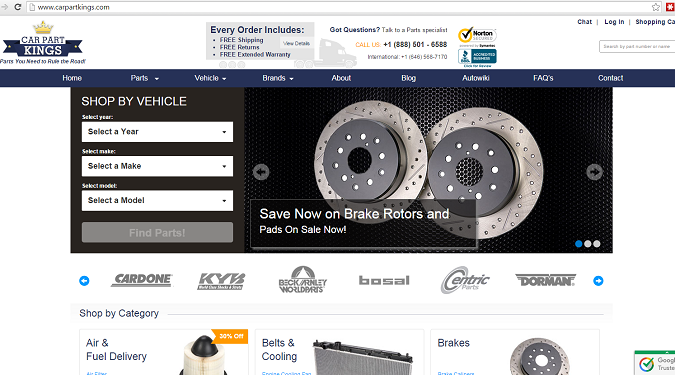Open the Select a Model dropdown
Image resolution: width=675 pixels, height=375 pixels.
coord(157,201)
